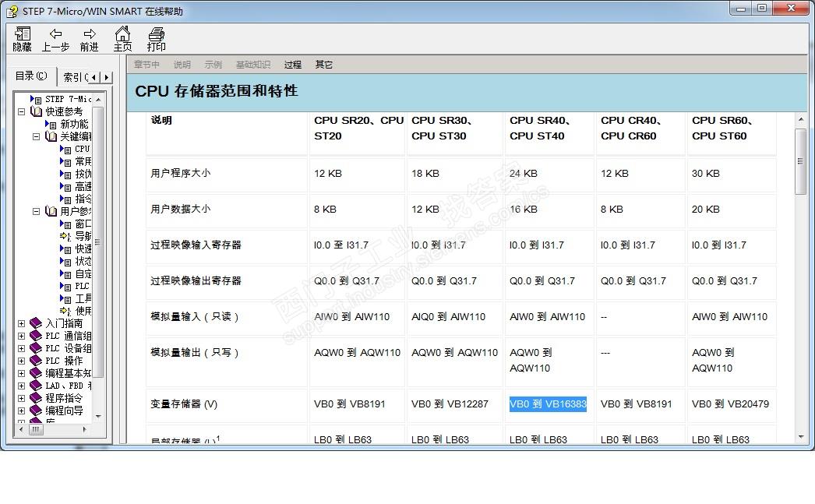Switch to the 索引 index tab
This screenshot has width=815, height=504.
75,77
